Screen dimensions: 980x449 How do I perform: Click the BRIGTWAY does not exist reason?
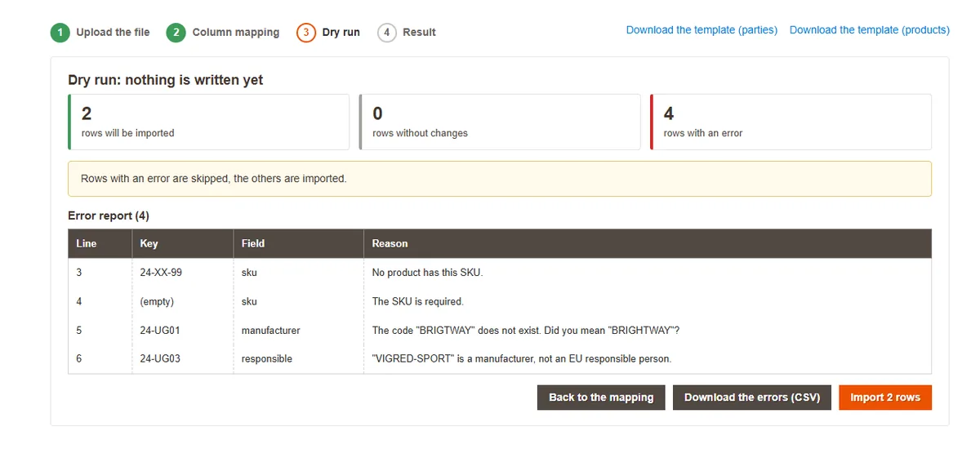pos(526,331)
